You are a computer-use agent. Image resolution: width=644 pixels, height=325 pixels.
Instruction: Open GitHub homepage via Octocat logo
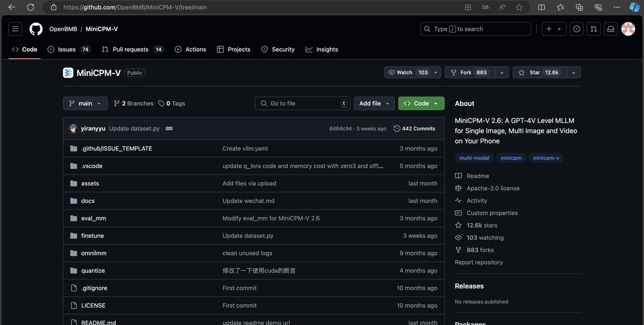36,29
